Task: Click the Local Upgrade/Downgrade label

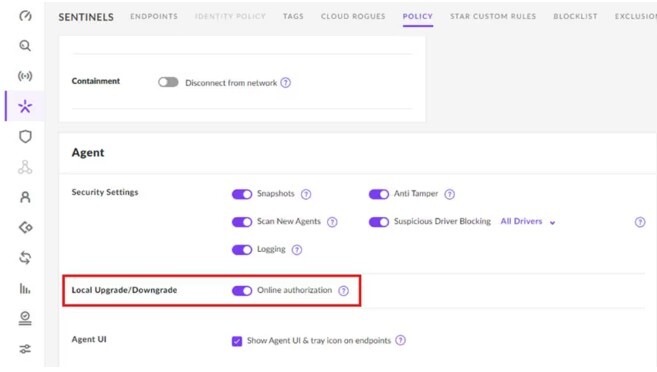Action: coord(124,290)
